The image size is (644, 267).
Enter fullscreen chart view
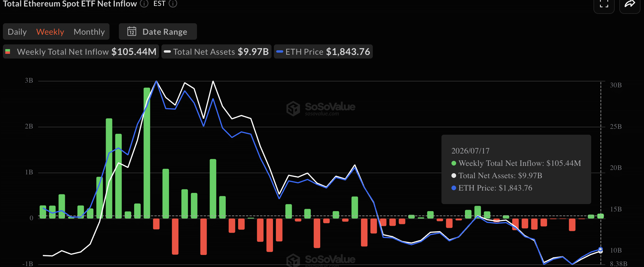pos(604,5)
